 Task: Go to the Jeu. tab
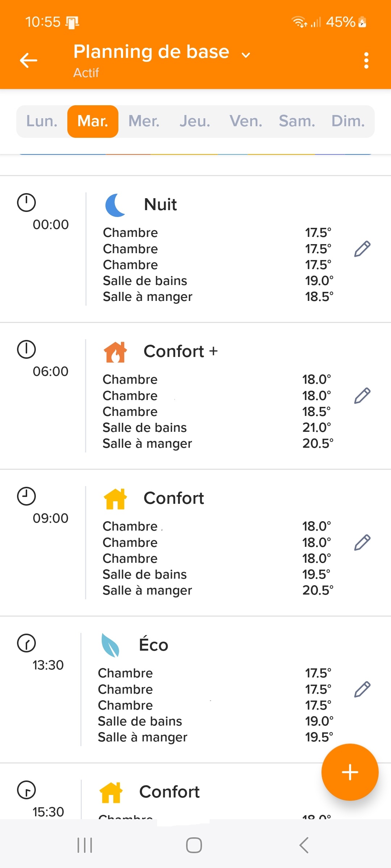[195, 121]
